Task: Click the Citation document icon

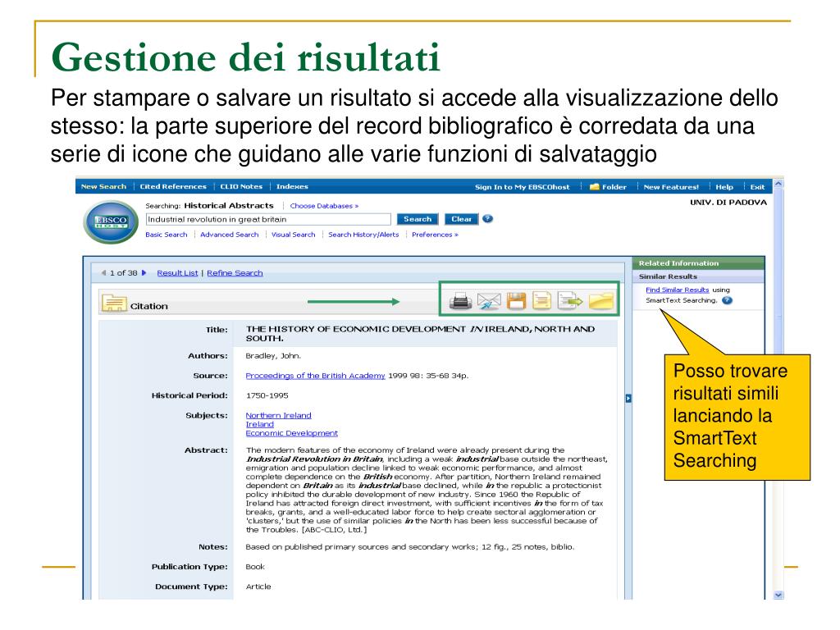Action: pyautogui.click(x=113, y=303)
